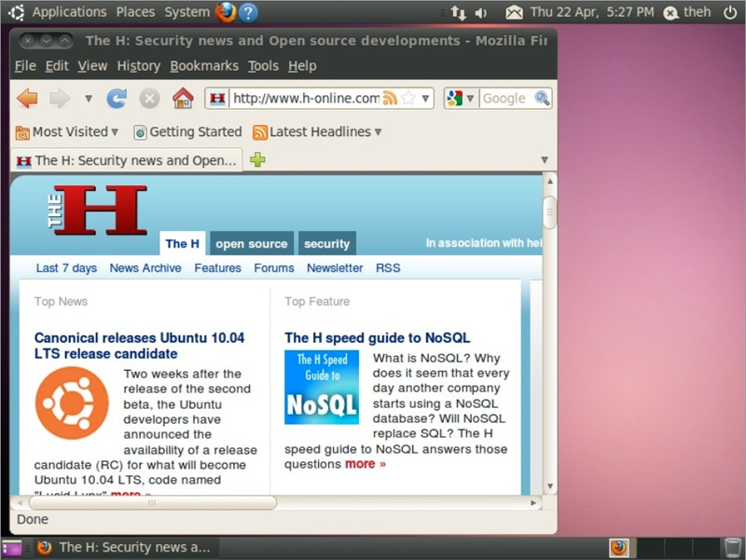This screenshot has height=560, width=746.
Task: Open the View menu
Action: coord(92,66)
